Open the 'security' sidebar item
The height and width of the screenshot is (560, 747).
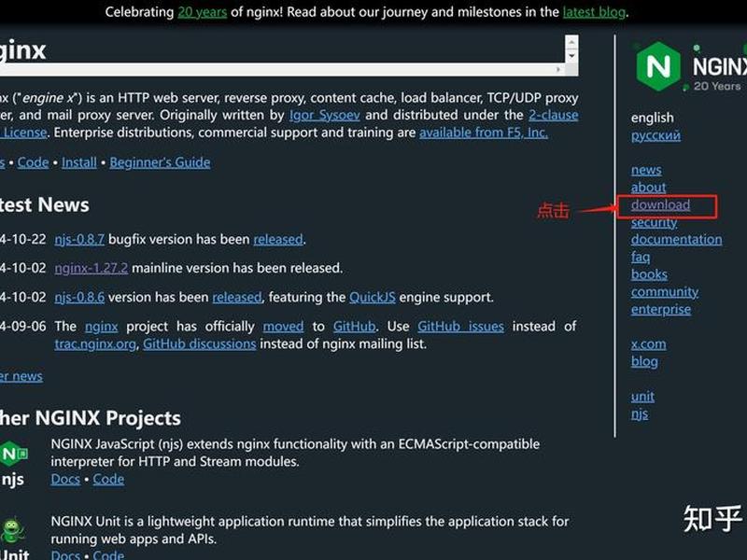pos(655,222)
